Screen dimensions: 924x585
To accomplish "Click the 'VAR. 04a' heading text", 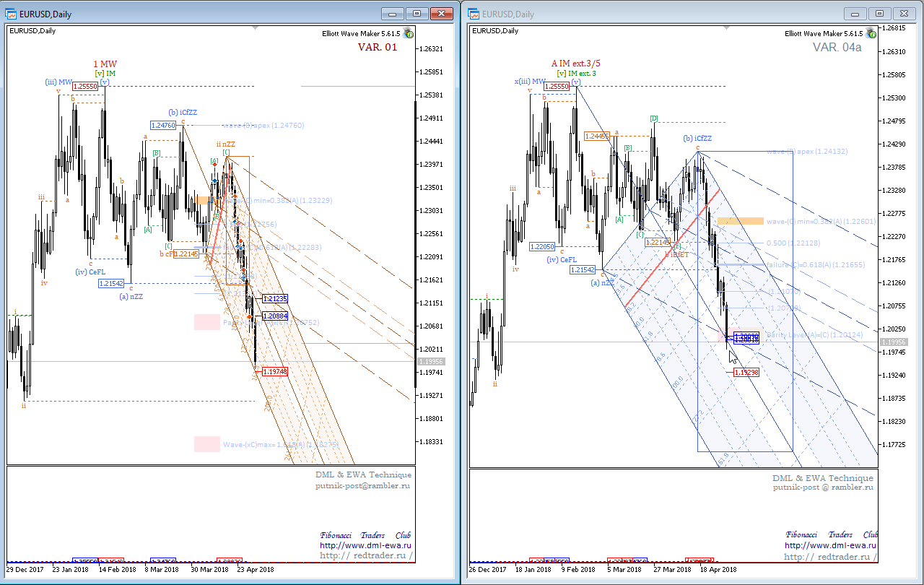I will click(x=837, y=47).
